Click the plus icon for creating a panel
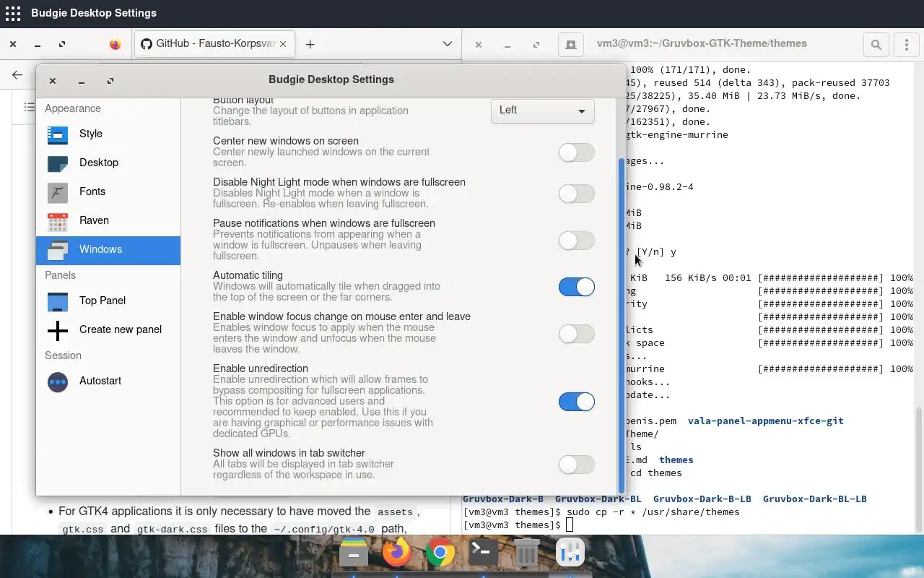This screenshot has width=924, height=578. 57,329
